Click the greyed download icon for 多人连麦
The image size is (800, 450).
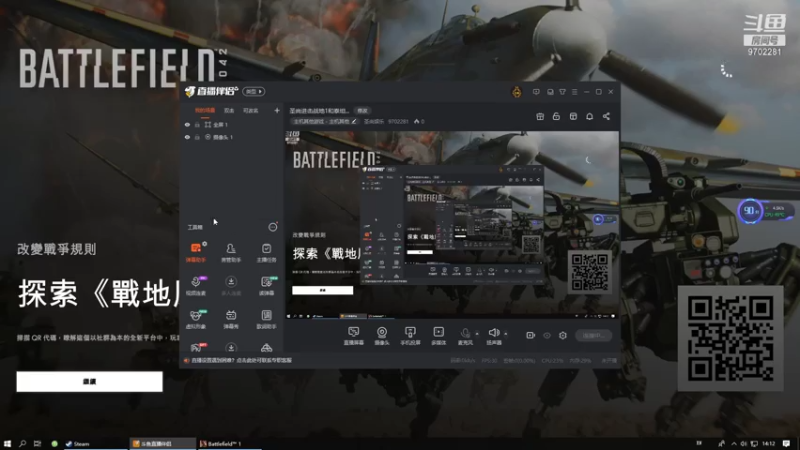point(231,282)
